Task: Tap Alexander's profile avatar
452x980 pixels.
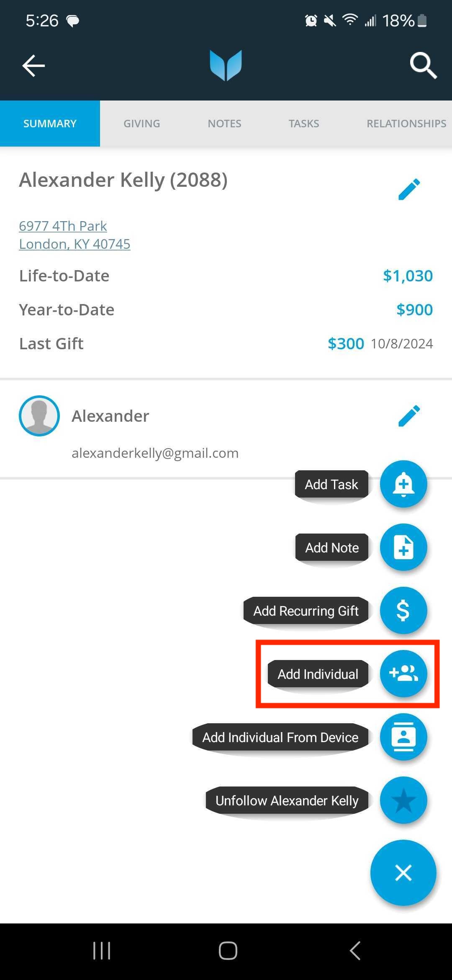Action: 39,416
